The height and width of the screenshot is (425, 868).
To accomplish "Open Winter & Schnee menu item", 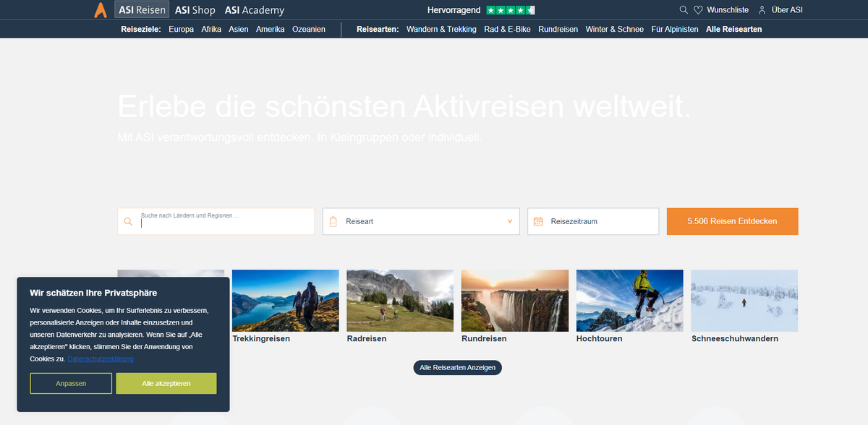I will [x=615, y=30].
